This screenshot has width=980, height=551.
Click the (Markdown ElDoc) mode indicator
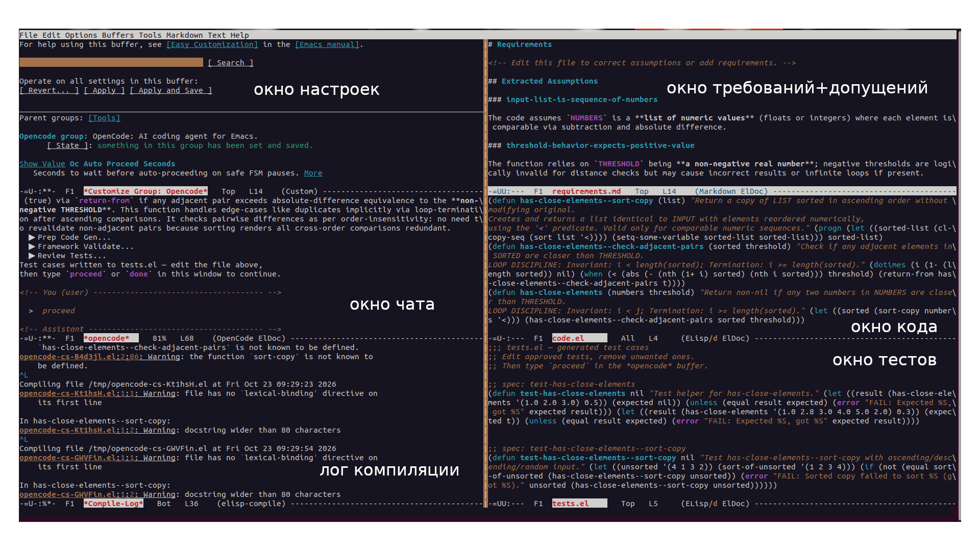[x=731, y=191]
